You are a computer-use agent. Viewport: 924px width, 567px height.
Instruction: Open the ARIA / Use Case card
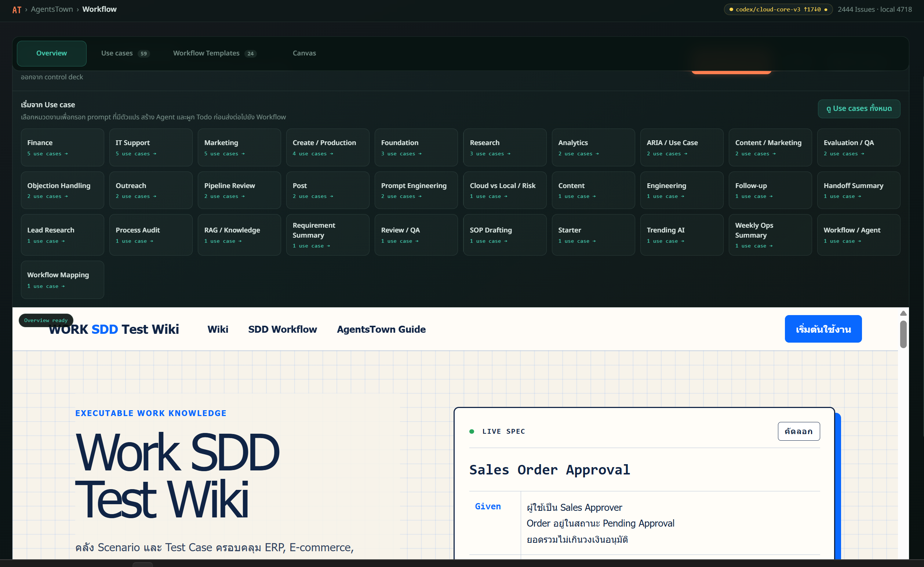682,148
